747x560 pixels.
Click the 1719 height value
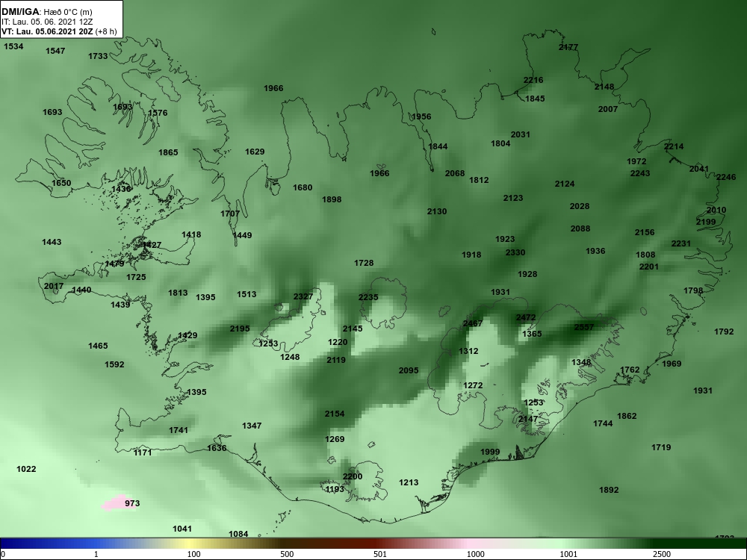point(661,447)
